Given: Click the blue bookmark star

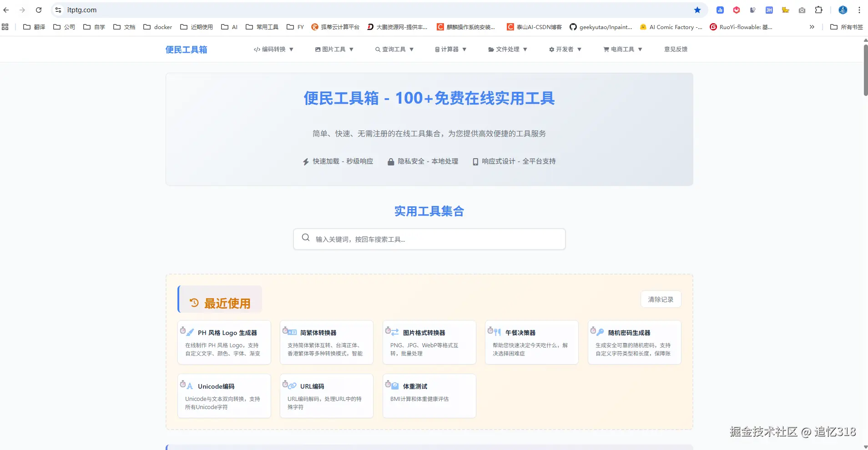Looking at the screenshot, I should pyautogui.click(x=697, y=10).
